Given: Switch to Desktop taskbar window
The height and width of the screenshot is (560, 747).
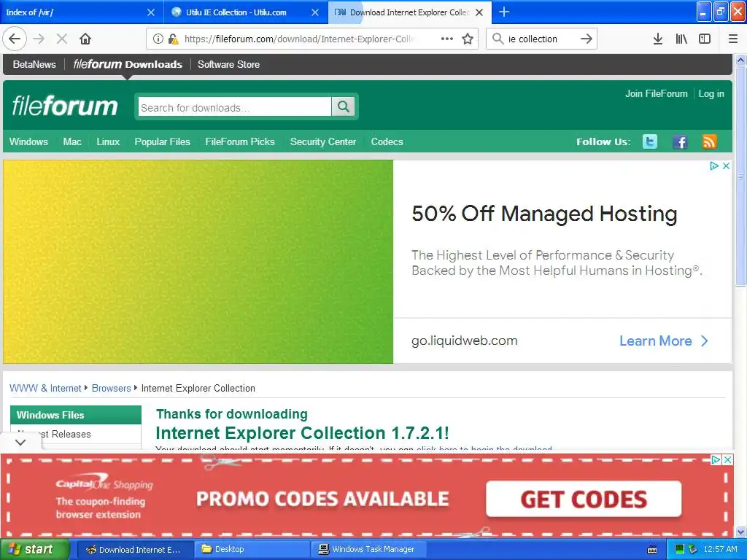Looking at the screenshot, I should [x=252, y=550].
